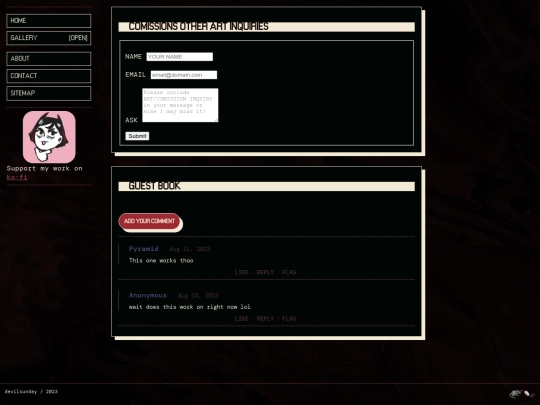Reply to the Anonymous comment
Screen dimensions: 540x405
tap(265, 319)
